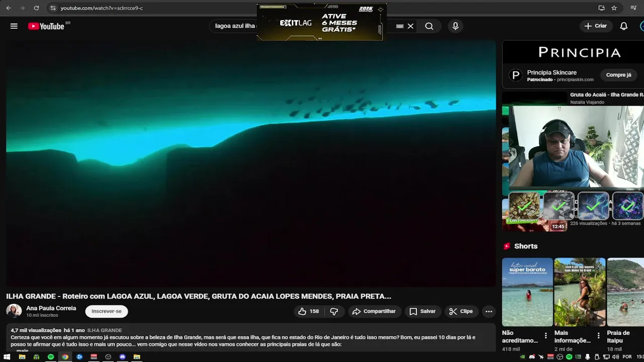Share the video via Compartilhar
644x362 pixels.
click(x=374, y=311)
